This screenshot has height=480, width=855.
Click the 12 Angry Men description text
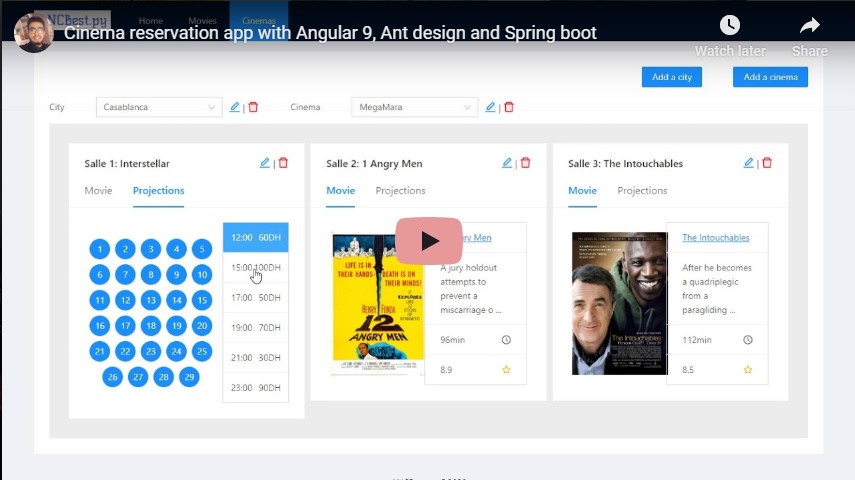[470, 289]
